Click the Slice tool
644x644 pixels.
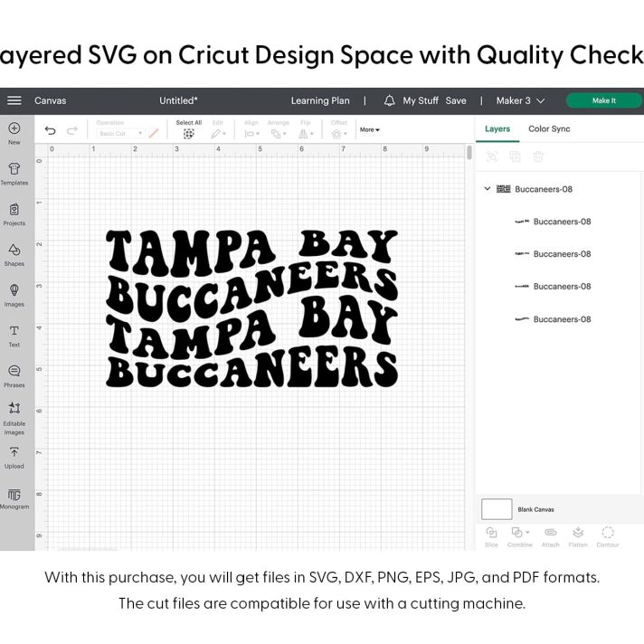pos(491,537)
